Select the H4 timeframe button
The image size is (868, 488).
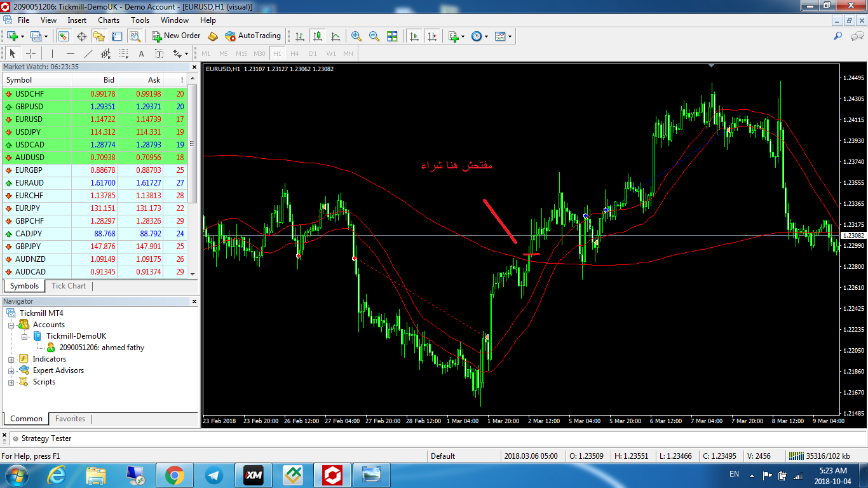pos(295,53)
